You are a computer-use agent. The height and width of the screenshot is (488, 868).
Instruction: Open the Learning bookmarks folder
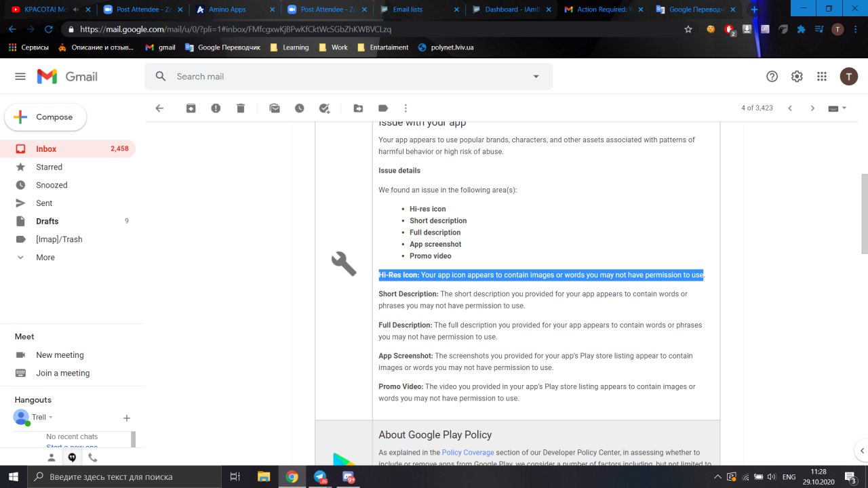(x=289, y=47)
